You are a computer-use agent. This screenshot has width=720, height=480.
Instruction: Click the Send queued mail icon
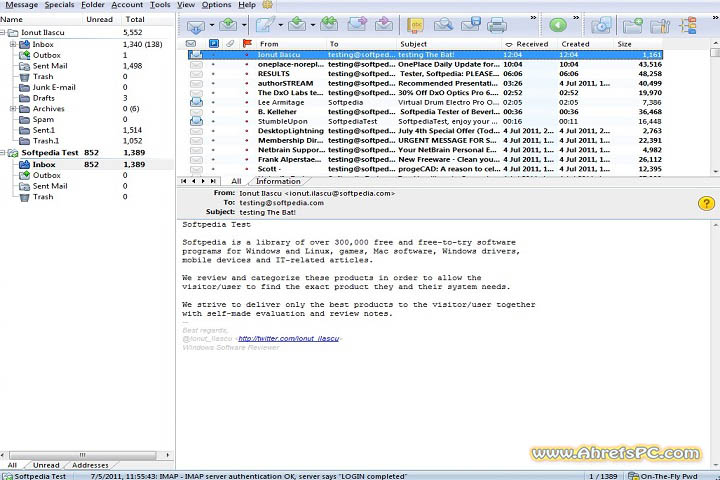coord(228,25)
